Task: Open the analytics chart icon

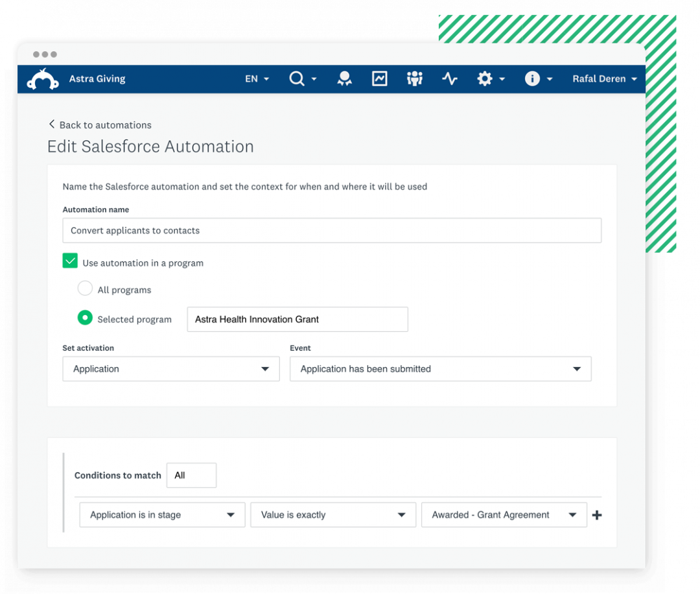Action: pos(379,78)
